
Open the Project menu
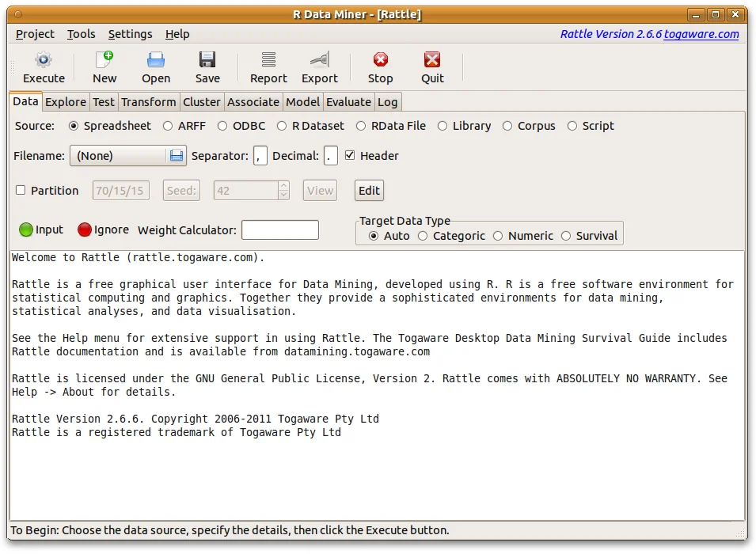[35, 34]
